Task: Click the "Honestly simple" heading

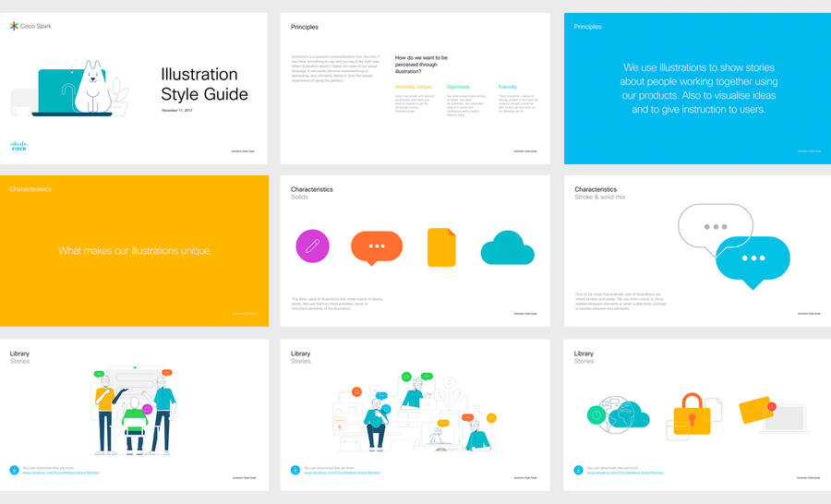Action: pyautogui.click(x=413, y=87)
